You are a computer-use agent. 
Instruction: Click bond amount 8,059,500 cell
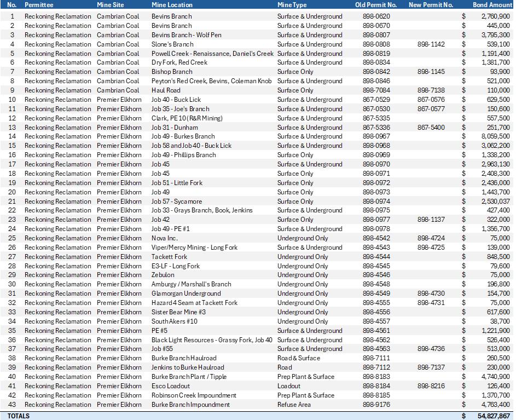pos(496,136)
